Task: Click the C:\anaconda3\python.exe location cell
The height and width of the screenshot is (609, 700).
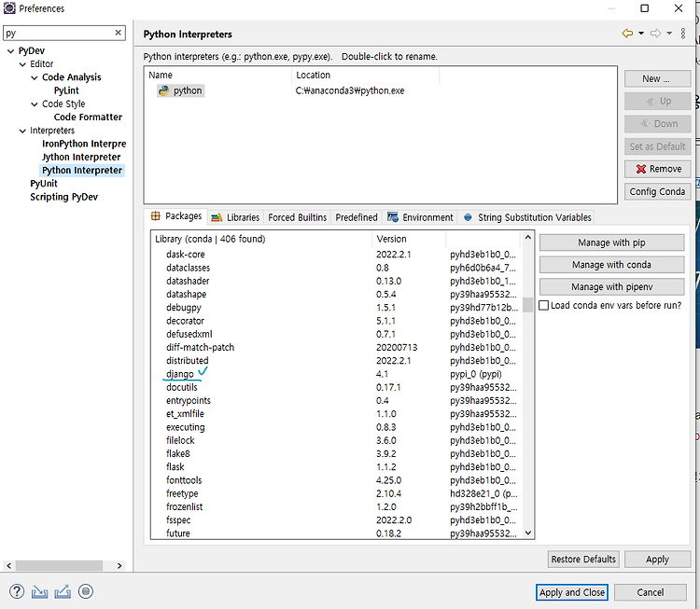Action: click(x=350, y=90)
